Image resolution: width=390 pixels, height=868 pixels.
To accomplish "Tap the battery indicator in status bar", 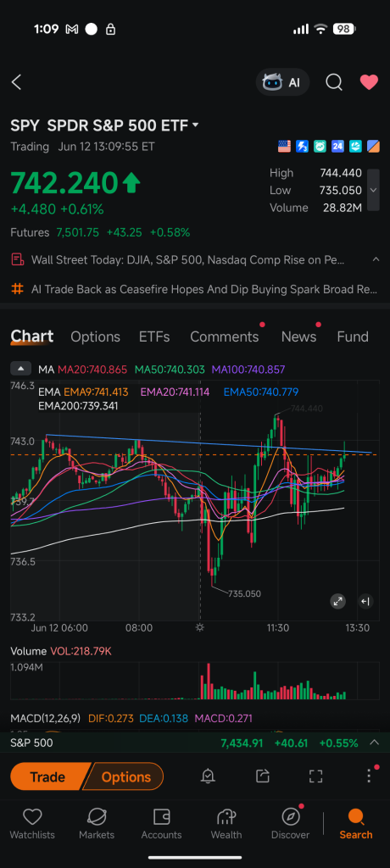I will click(x=344, y=30).
